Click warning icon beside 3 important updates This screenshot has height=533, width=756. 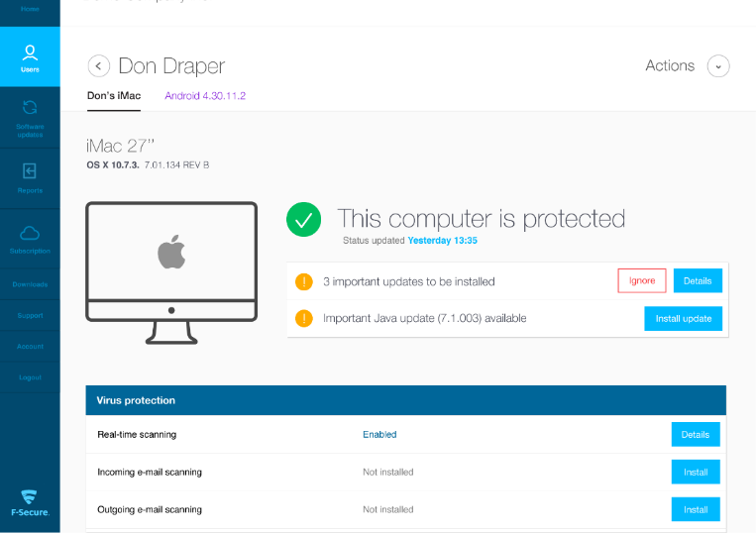[x=304, y=281]
